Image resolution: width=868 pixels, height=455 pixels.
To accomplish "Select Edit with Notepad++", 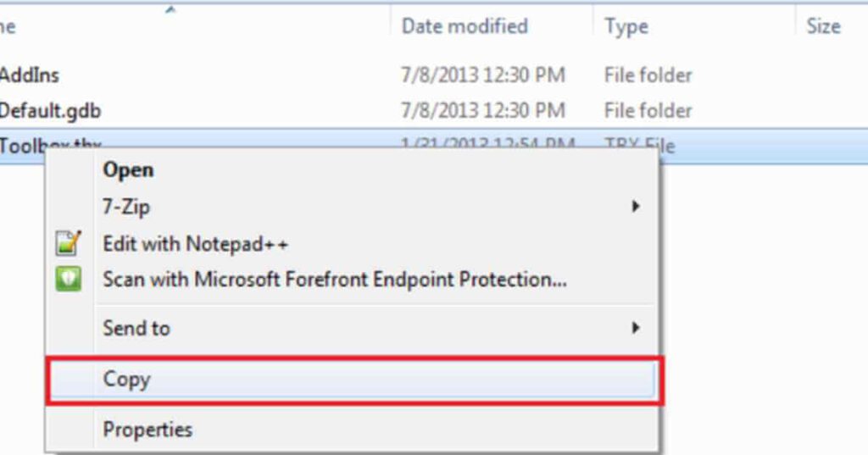I will (x=196, y=243).
